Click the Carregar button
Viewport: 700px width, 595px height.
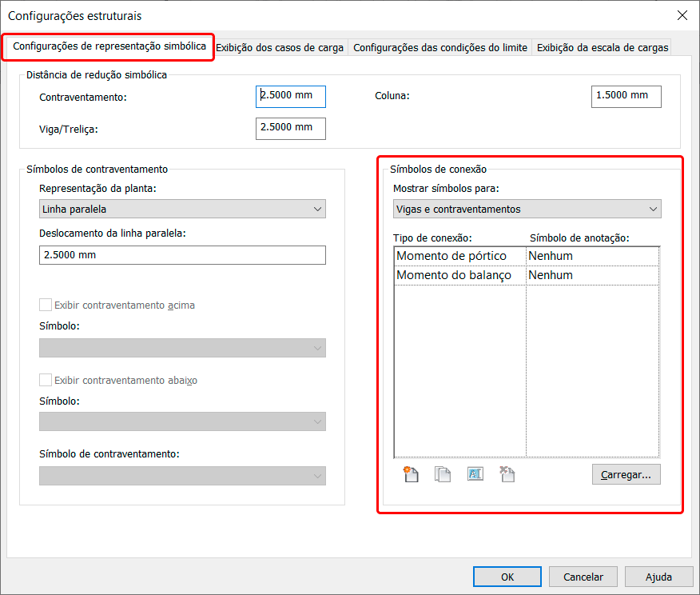pos(626,474)
